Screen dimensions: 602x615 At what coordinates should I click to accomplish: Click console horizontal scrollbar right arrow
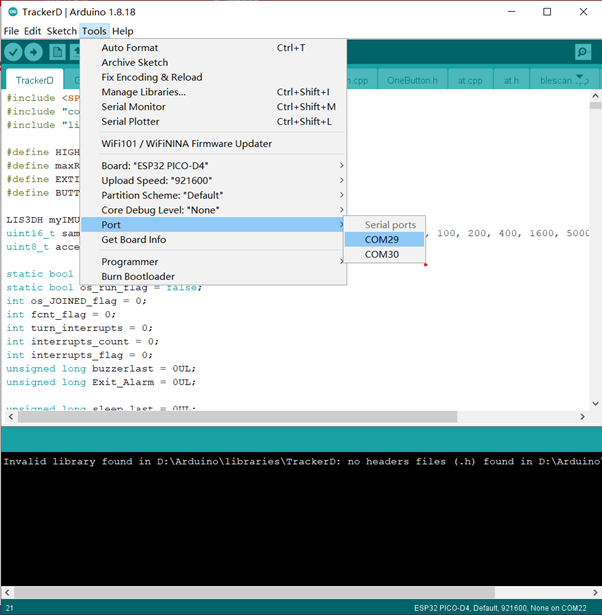tap(595, 592)
